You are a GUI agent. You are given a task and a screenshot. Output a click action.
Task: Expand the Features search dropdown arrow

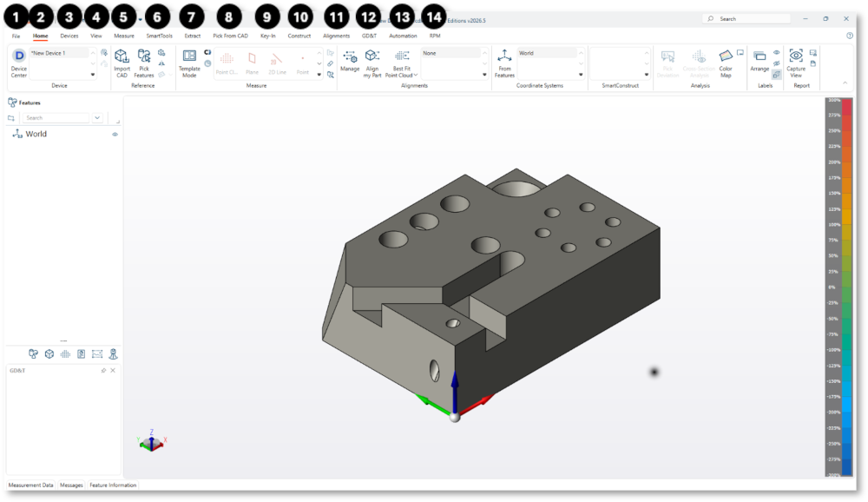[x=97, y=118]
